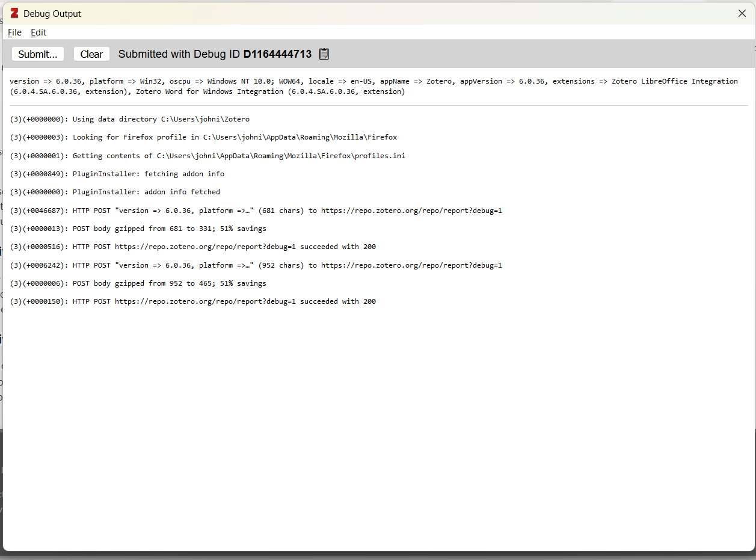Viewport: 756px width, 560px height.
Task: Click 'POST body gzipped from 681 to 331' line
Action: pyautogui.click(x=138, y=229)
